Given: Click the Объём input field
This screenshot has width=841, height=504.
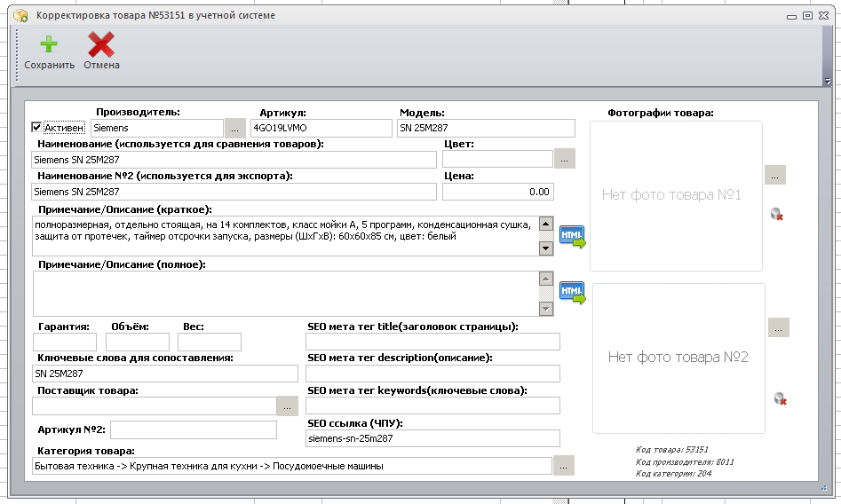Looking at the screenshot, I should [138, 343].
